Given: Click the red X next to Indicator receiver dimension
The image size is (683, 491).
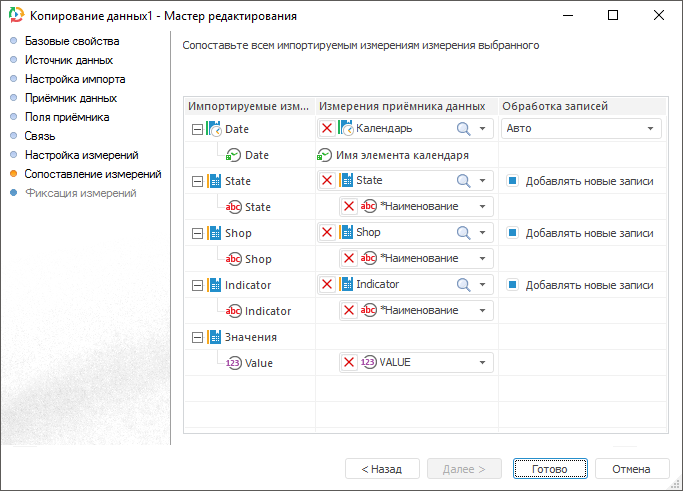Looking at the screenshot, I should click(327, 284).
